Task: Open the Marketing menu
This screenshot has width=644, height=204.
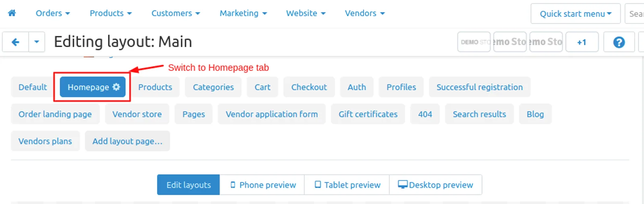Action: pyautogui.click(x=243, y=13)
